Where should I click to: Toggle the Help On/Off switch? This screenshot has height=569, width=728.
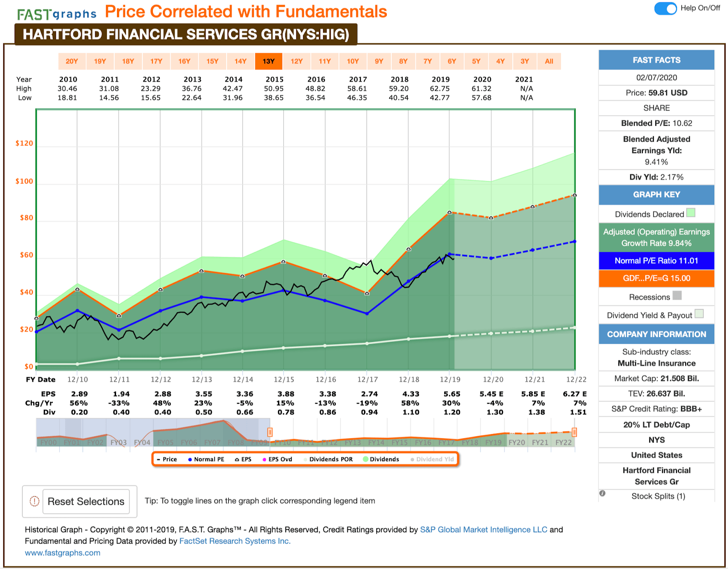(666, 8)
